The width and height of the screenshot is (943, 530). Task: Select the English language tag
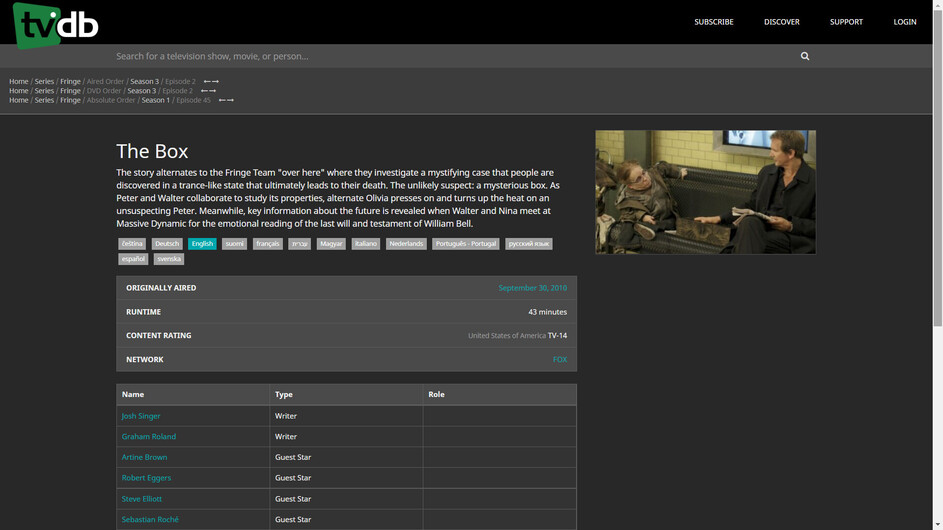click(202, 244)
